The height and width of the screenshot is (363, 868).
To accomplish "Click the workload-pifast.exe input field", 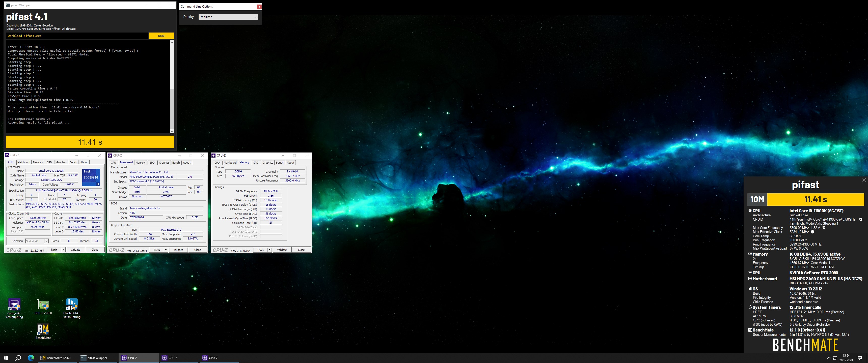I will pos(77,36).
